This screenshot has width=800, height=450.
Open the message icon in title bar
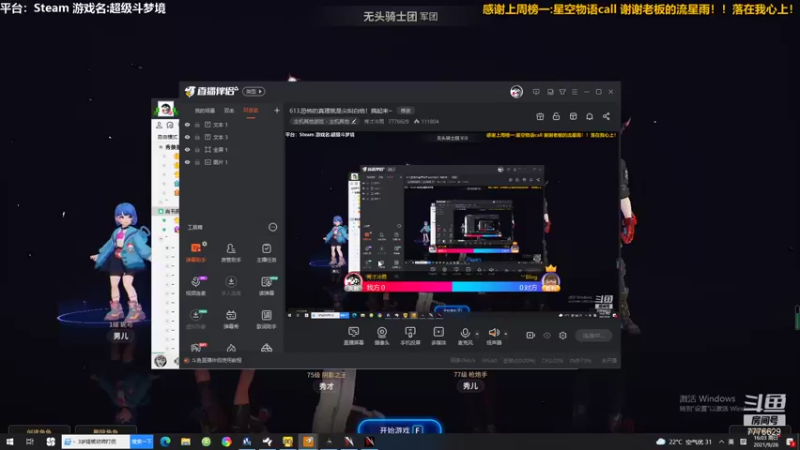(536, 92)
